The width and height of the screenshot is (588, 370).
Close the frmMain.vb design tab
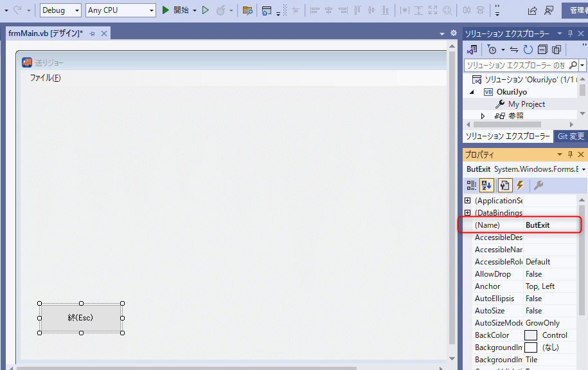point(104,34)
